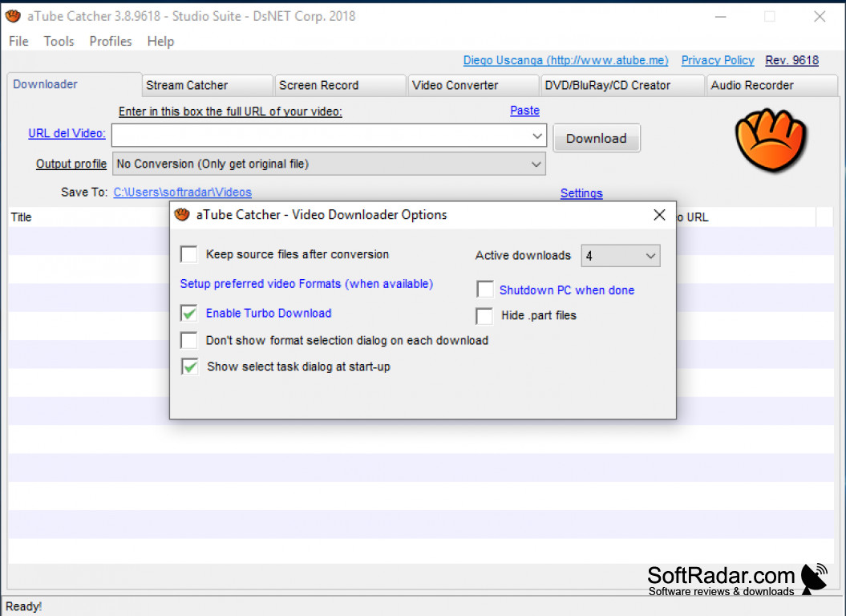The image size is (846, 616).
Task: Click the URL del Video label link
Action: [x=67, y=133]
